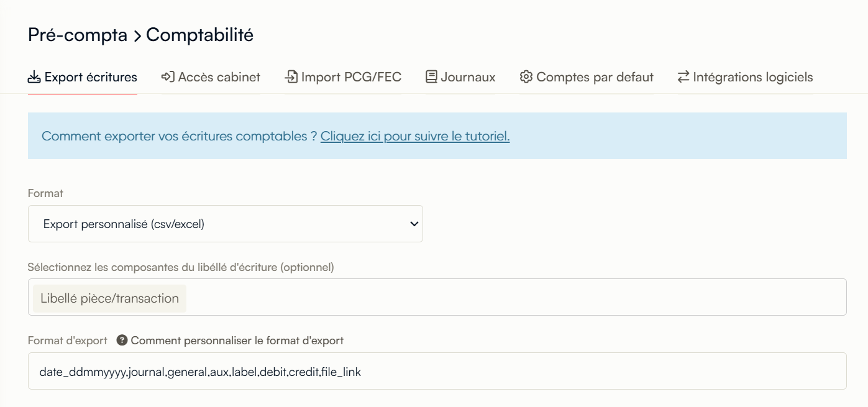Click the Libellé pièce/transaction tag
Viewport: 868px width, 407px height.
(109, 298)
